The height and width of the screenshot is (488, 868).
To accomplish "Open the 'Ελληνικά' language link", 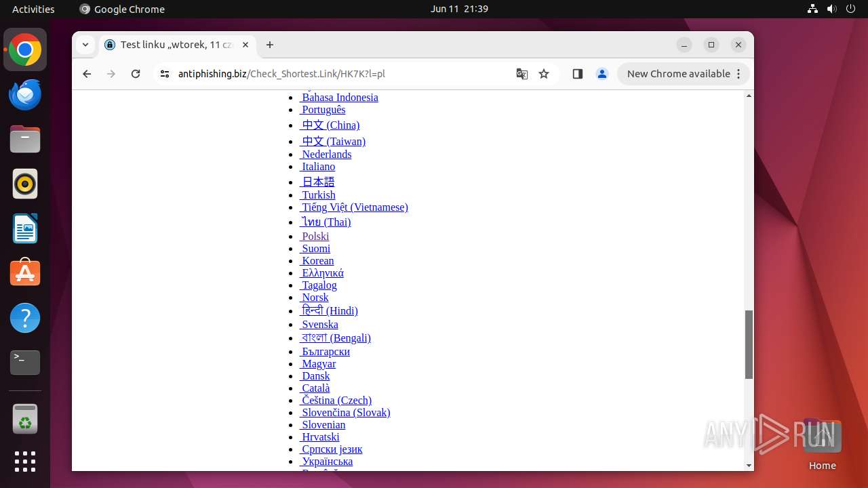I will click(x=322, y=273).
